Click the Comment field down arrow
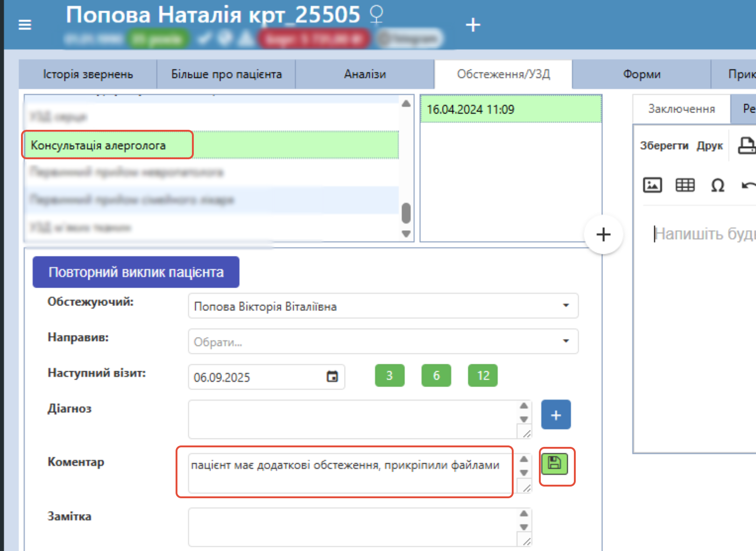The height and width of the screenshot is (551, 756). click(x=524, y=473)
